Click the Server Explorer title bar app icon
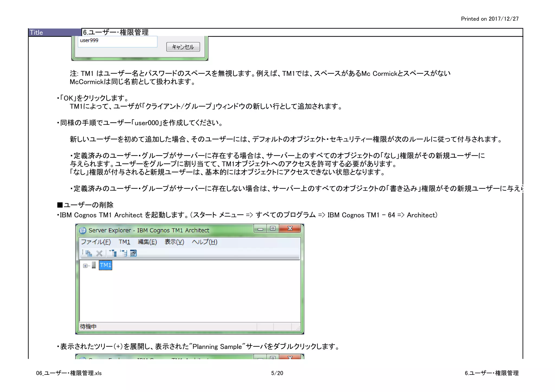The image size is (555, 392). pyautogui.click(x=83, y=231)
